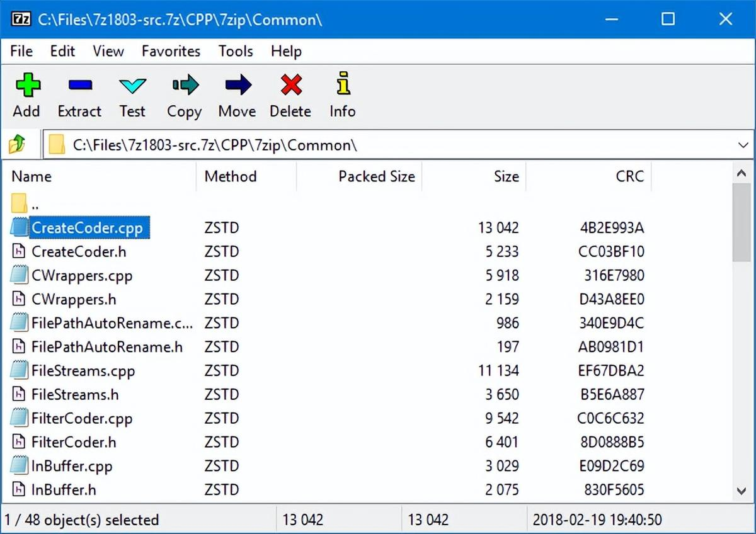Click the 2018-02-19 19:40:50 status date
This screenshot has height=534, width=756.
coord(597,520)
